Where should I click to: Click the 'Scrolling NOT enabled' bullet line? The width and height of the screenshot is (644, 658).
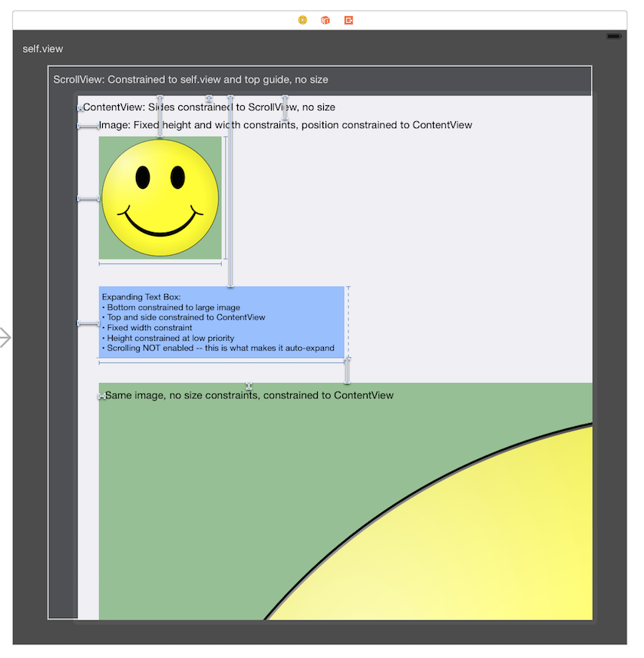(218, 348)
